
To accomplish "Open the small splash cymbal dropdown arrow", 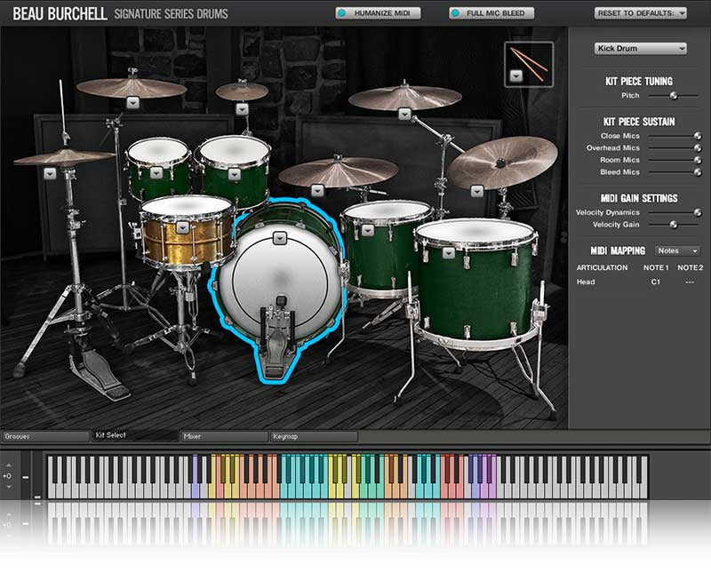I will [x=242, y=108].
